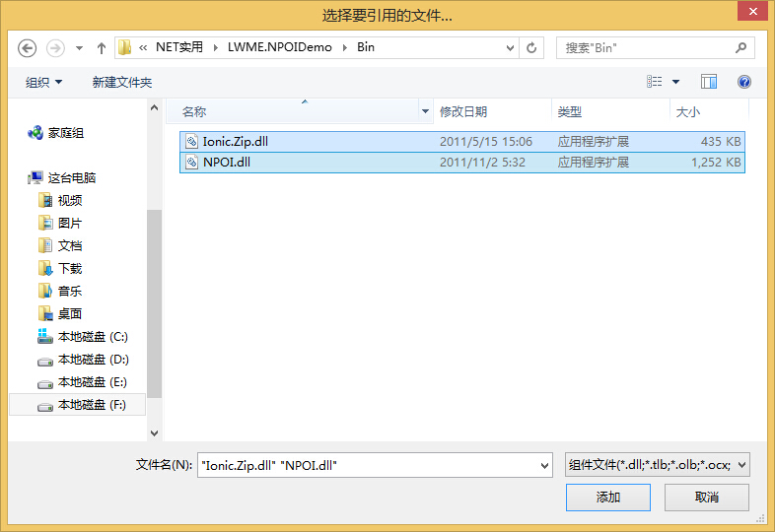Toggle the preview pane icon

709,82
